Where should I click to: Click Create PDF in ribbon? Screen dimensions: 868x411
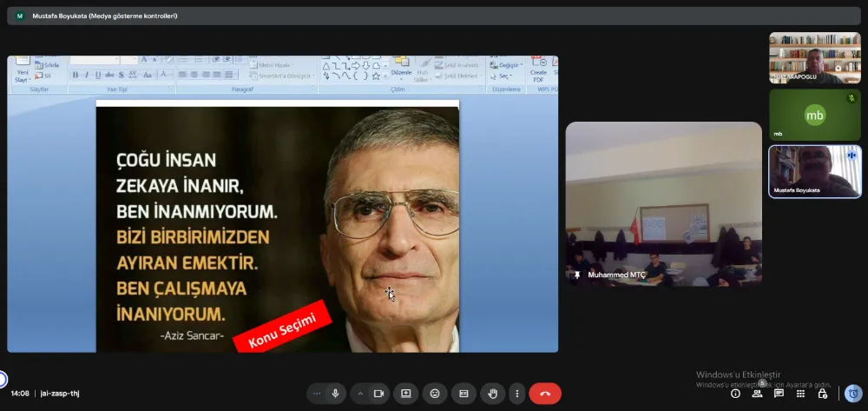click(x=538, y=70)
